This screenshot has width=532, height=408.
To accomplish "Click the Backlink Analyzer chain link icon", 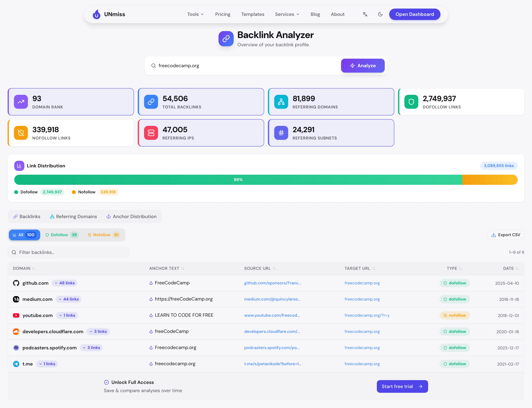I will (x=226, y=39).
